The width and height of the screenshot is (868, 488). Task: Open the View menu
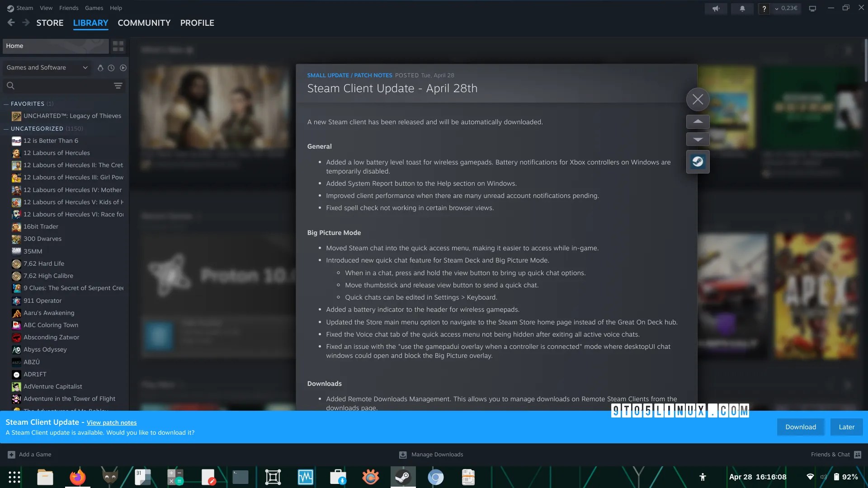pyautogui.click(x=46, y=8)
